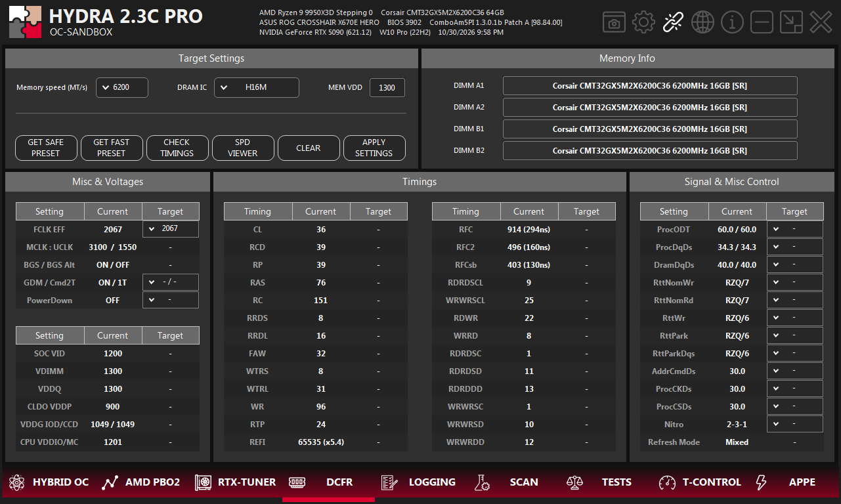Click APPLY SETTINGS button
This screenshot has height=504, width=841.
(374, 148)
